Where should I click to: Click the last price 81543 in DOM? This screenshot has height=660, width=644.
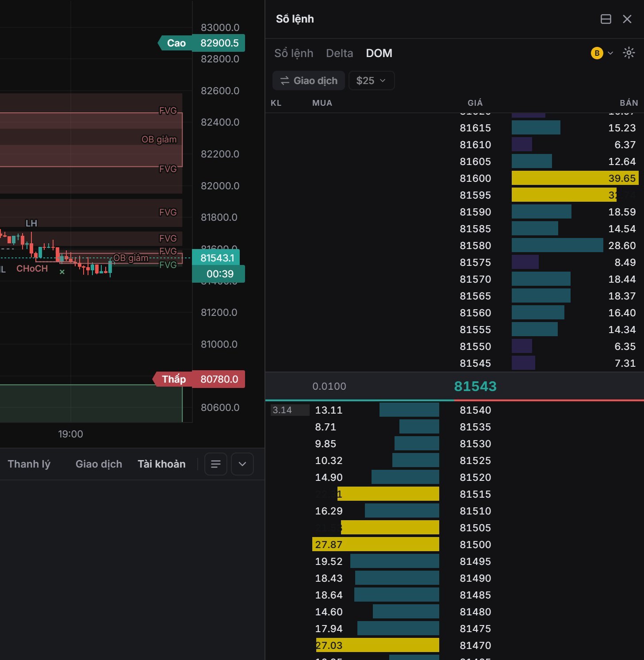475,386
